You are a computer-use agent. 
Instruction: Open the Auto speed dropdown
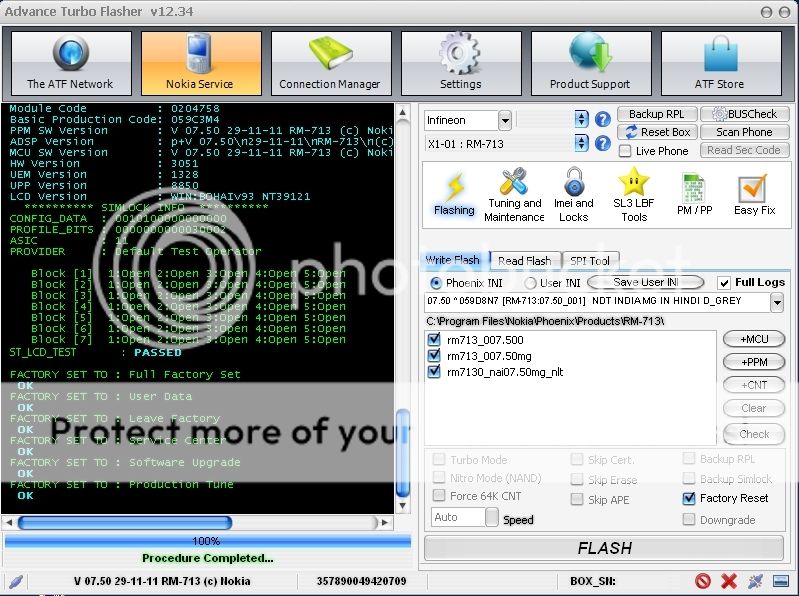[492, 517]
